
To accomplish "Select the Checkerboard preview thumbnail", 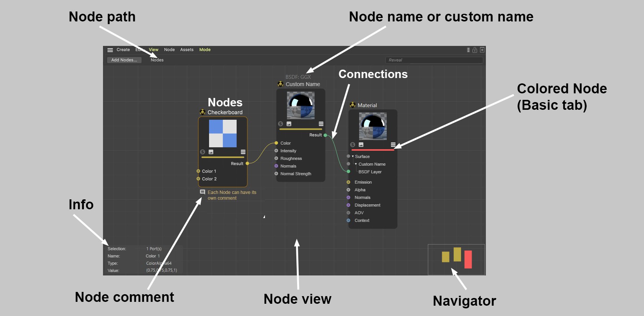I will (223, 134).
